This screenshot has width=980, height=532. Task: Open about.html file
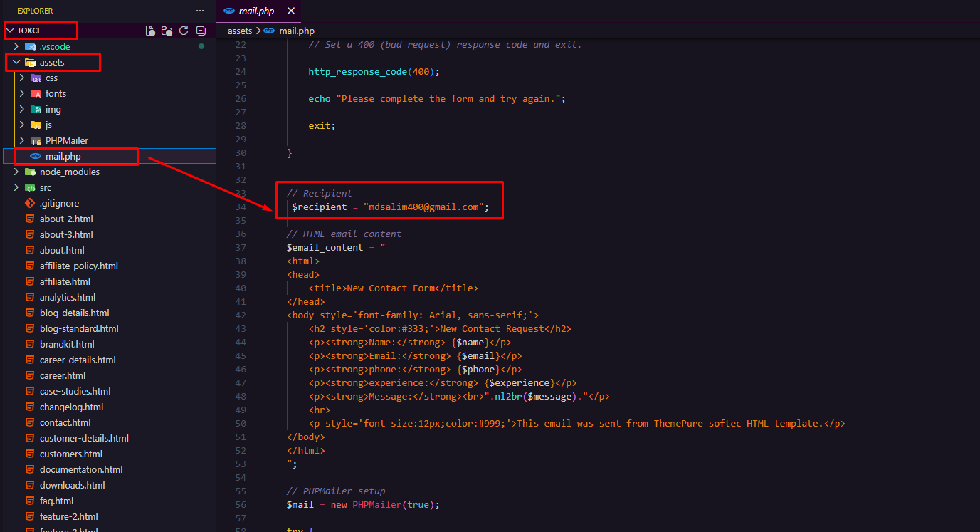tap(108, 250)
